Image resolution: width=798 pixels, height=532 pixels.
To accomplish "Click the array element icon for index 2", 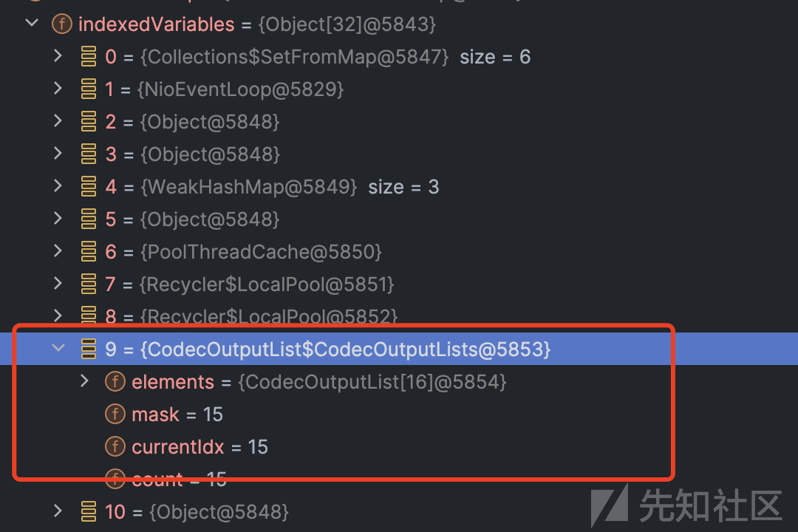I will (89, 122).
